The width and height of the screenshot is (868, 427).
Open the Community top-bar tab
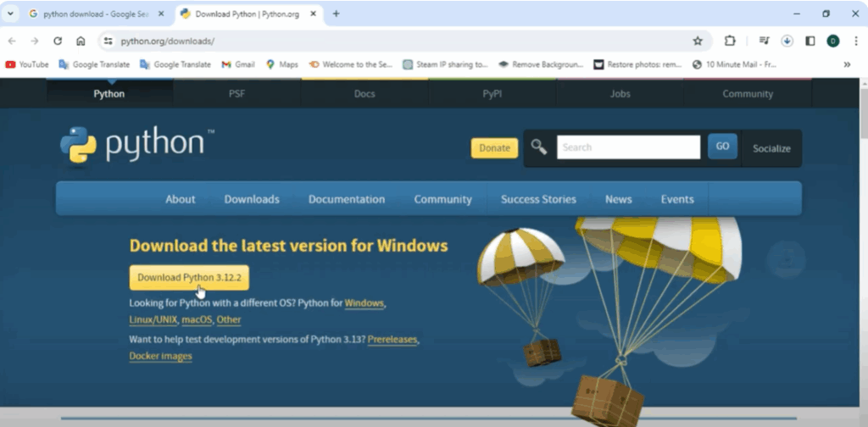[x=748, y=93]
